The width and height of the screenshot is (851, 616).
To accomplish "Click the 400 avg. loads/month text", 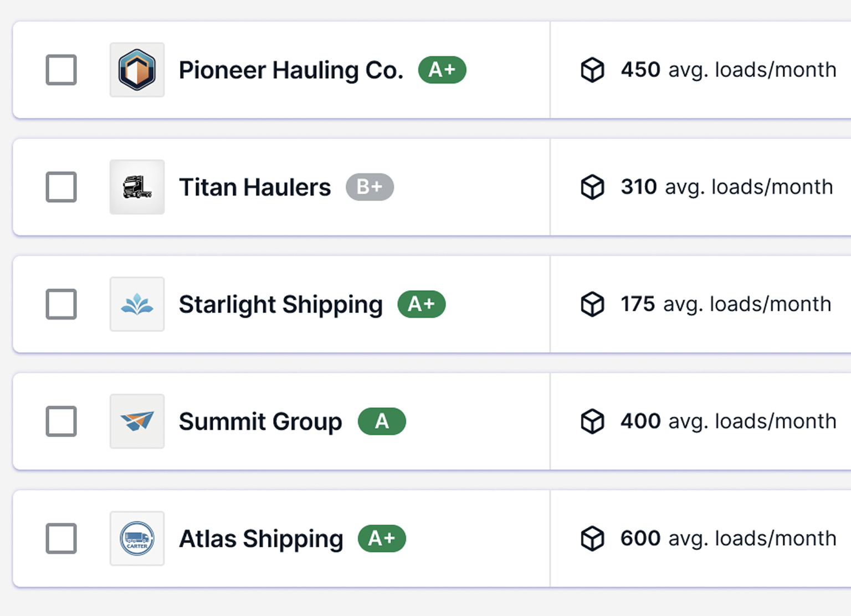I will pyautogui.click(x=728, y=422).
